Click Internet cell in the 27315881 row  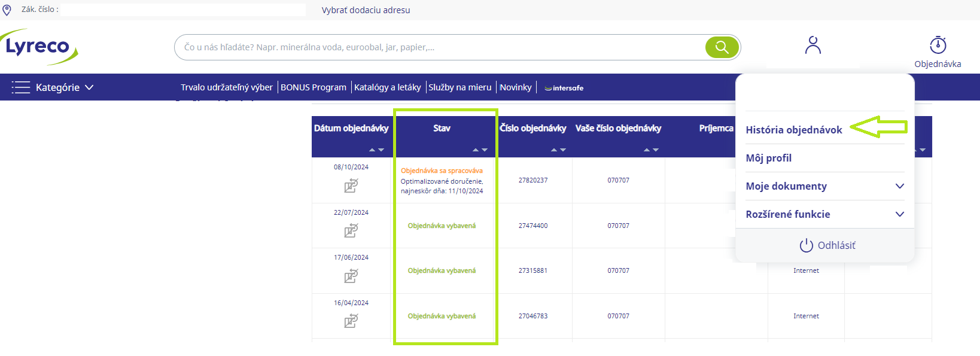click(806, 270)
